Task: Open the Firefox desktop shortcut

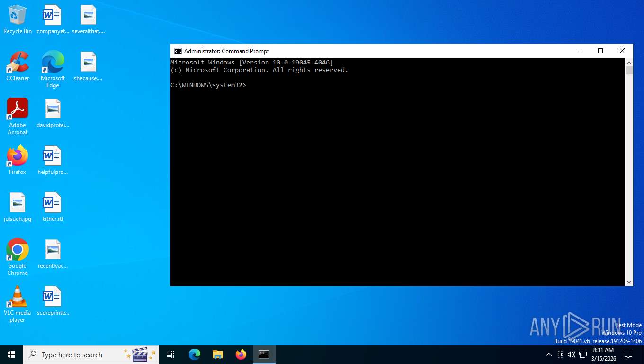Action: pos(18,160)
